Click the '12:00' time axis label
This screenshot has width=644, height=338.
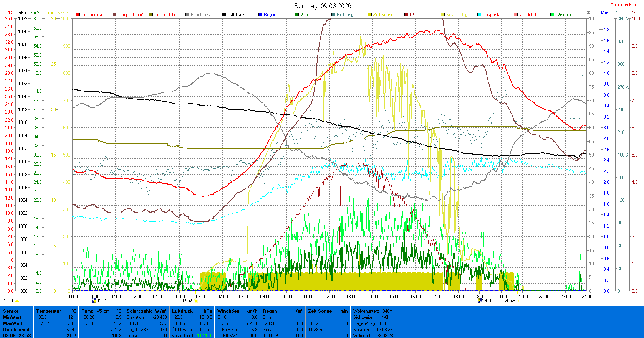click(329, 296)
